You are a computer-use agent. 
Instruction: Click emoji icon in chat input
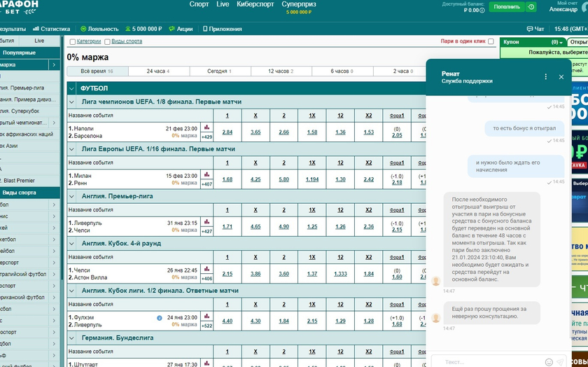pos(549,362)
